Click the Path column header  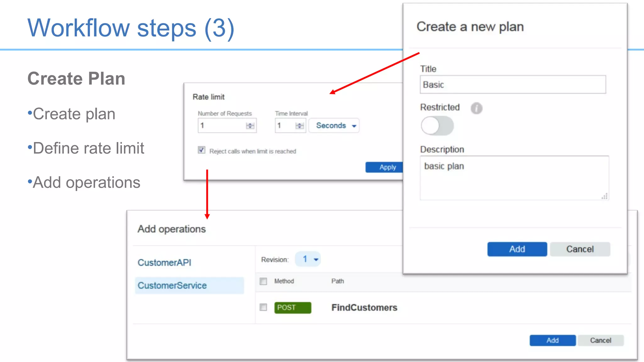coord(337,281)
